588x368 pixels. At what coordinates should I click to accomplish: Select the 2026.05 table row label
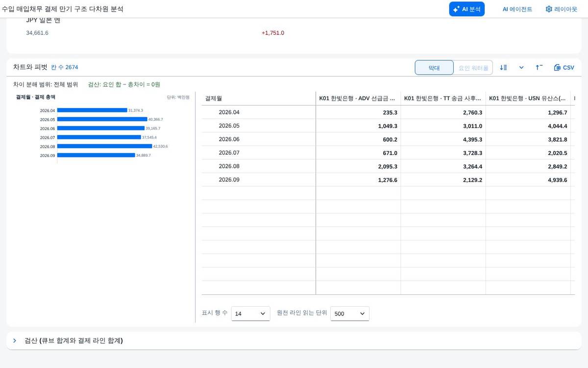click(229, 126)
